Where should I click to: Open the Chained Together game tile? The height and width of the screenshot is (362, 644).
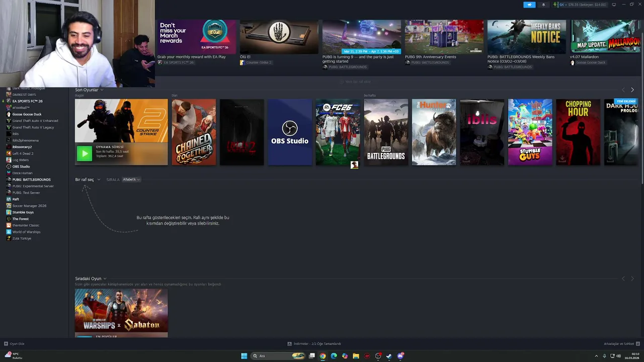point(194,132)
